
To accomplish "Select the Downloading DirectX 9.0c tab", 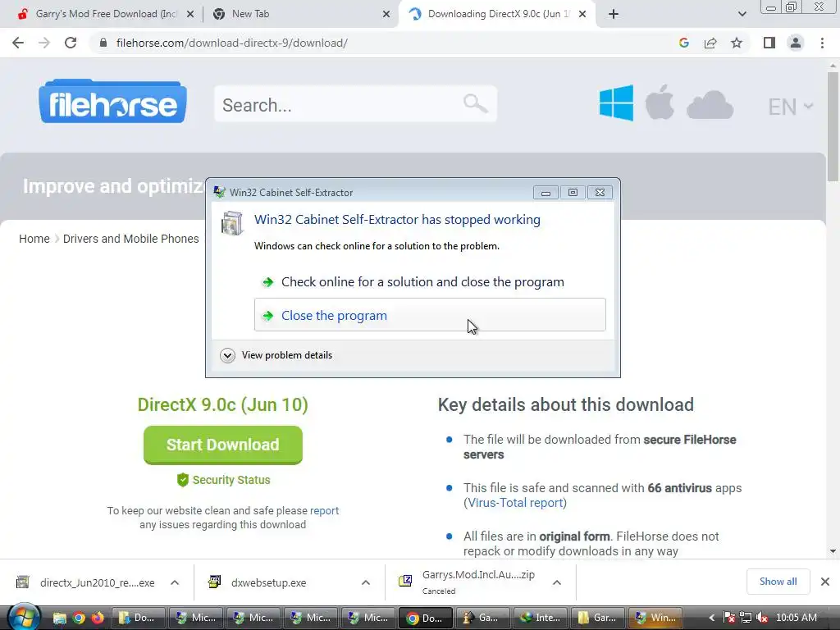I will click(x=496, y=14).
